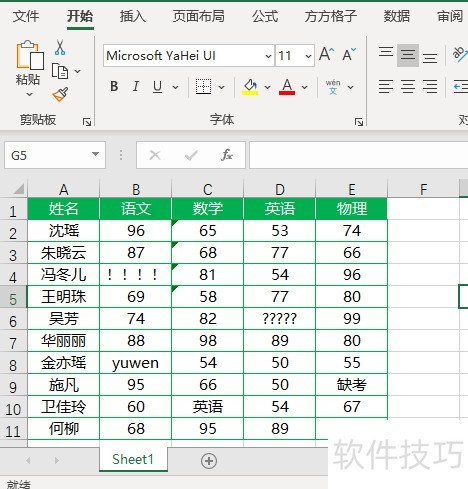The height and width of the screenshot is (489, 468).
Task: Switch to the 开始 tab
Action: coord(80,16)
